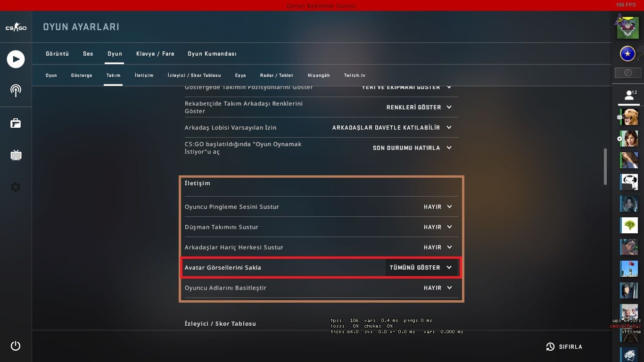The image size is (644, 362).
Task: Click the power quit icon
Action: (x=16, y=346)
